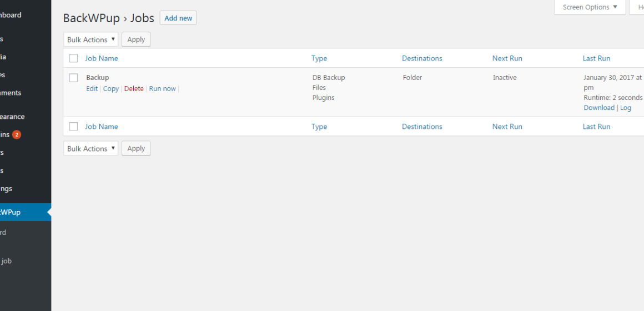Click the Runtime: 2 seconds text
The image size is (644, 311).
(x=613, y=98)
